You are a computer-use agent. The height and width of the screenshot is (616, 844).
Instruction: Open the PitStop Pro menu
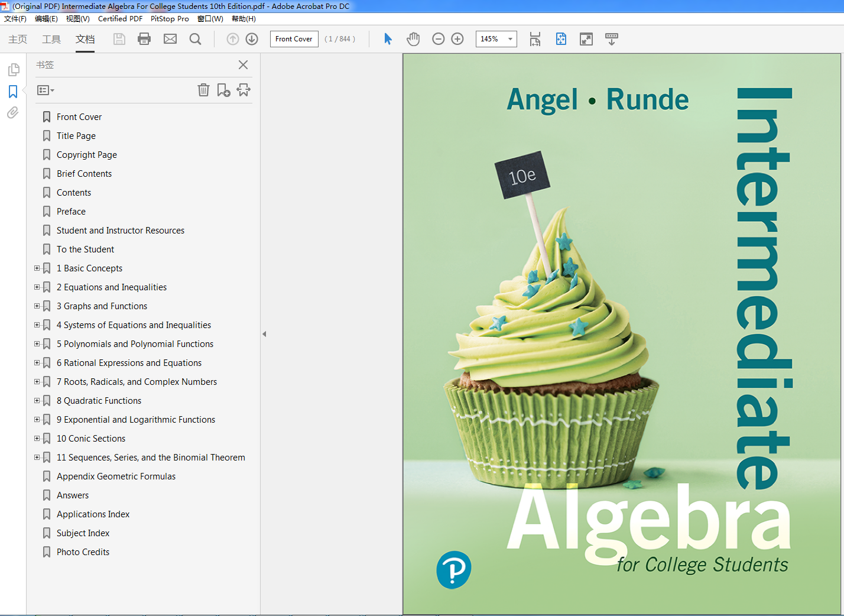click(170, 19)
